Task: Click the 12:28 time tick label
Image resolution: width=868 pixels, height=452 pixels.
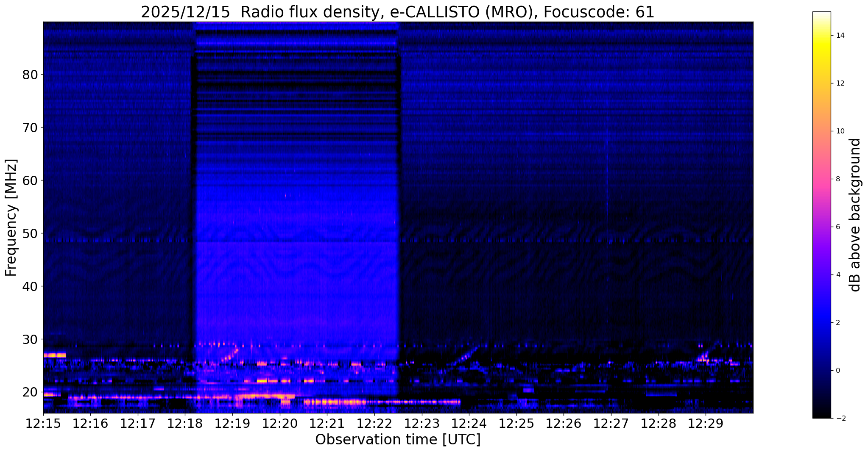Action: coord(658,424)
